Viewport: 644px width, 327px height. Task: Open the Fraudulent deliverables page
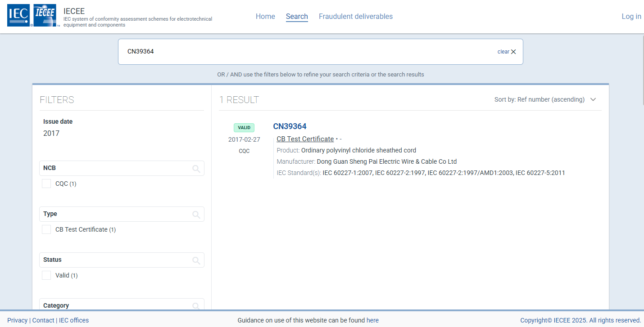355,17
